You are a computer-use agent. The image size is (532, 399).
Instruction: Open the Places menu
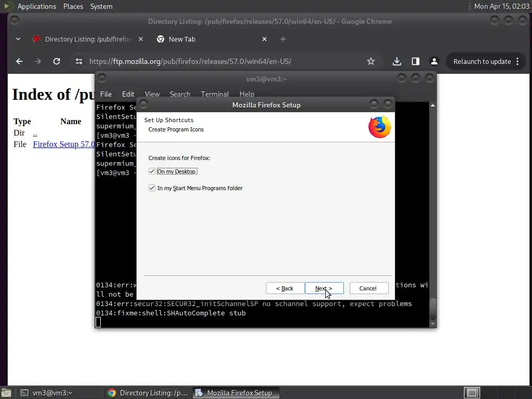(73, 6)
